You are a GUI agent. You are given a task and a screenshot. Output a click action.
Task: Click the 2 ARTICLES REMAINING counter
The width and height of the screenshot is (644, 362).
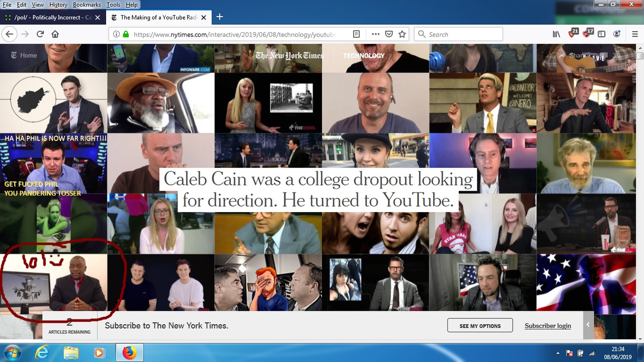pyautogui.click(x=69, y=326)
